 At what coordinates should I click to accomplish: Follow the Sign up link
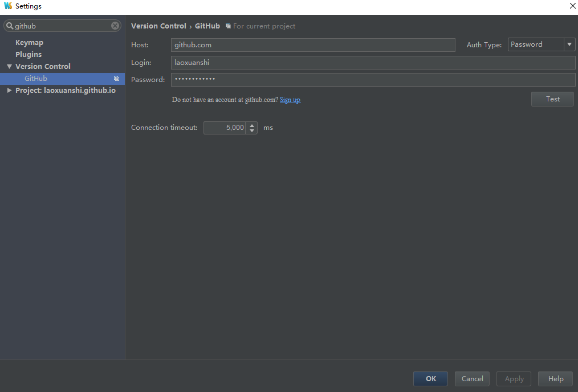click(x=290, y=100)
